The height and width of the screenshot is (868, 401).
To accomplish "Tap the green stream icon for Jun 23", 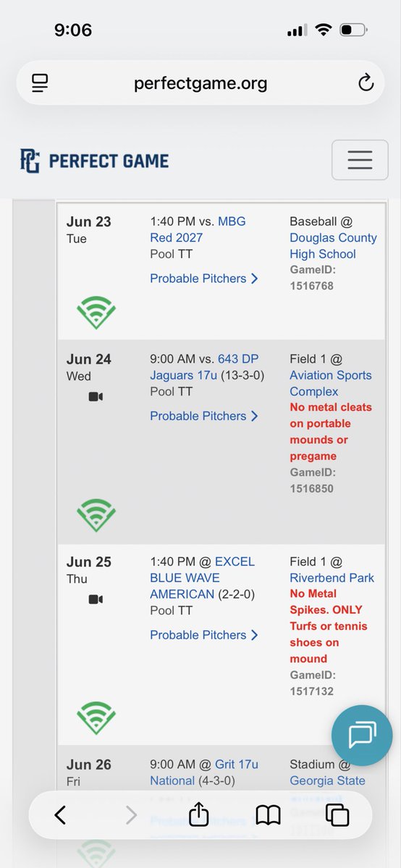I will pos(96,311).
